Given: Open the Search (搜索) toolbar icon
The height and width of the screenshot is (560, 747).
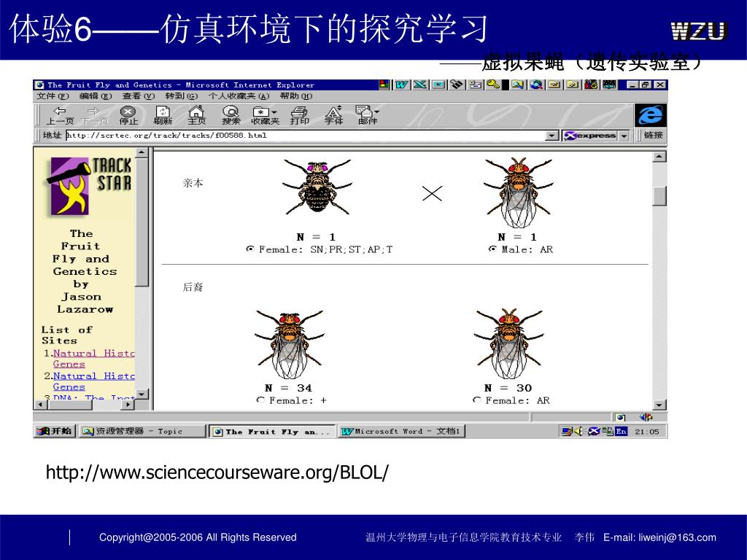Looking at the screenshot, I should tap(231, 116).
